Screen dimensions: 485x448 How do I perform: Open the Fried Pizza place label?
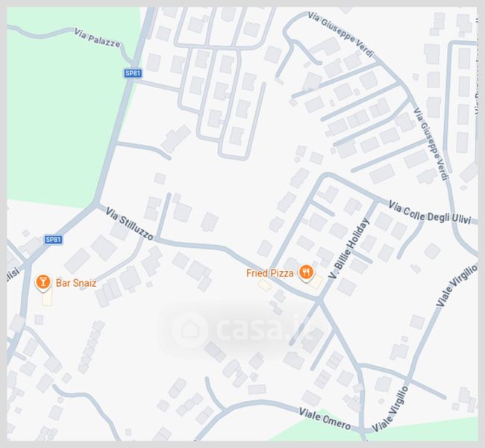(x=269, y=273)
